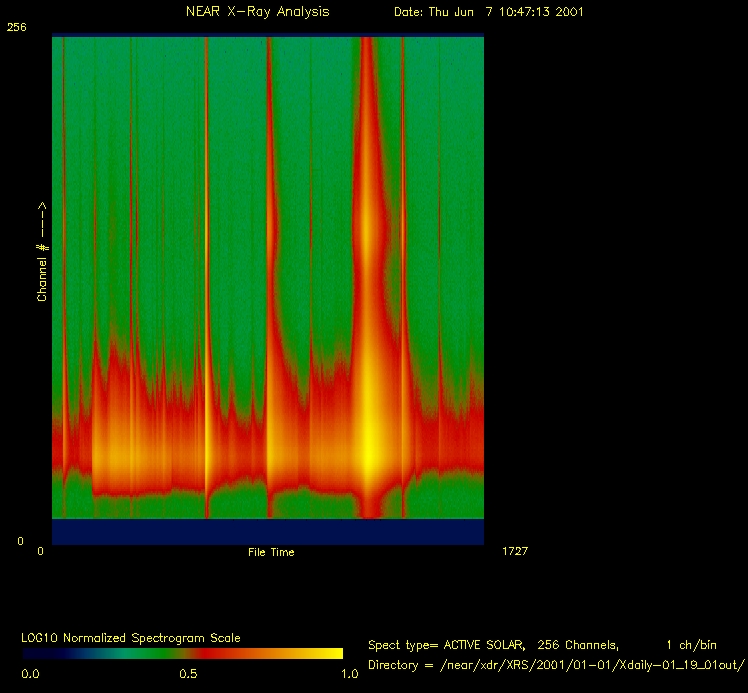Click the Directory path text
The width and height of the screenshot is (748, 693).
pyautogui.click(x=553, y=665)
